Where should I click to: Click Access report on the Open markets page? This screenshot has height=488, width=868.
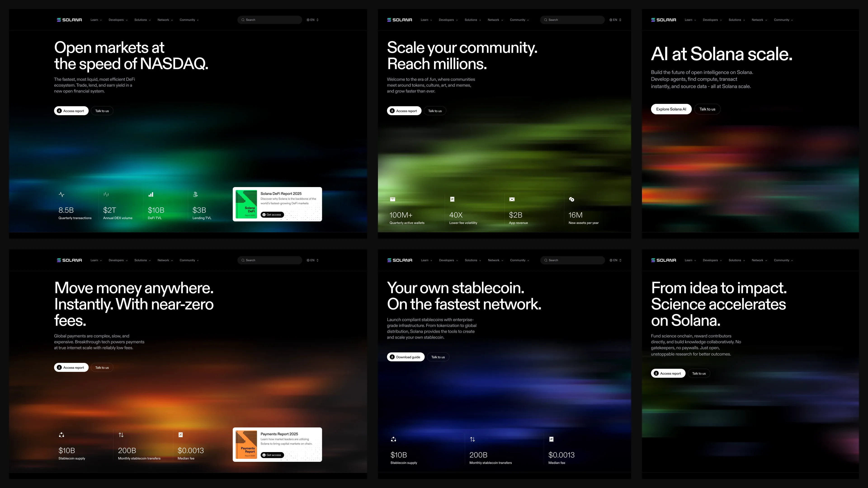71,111
